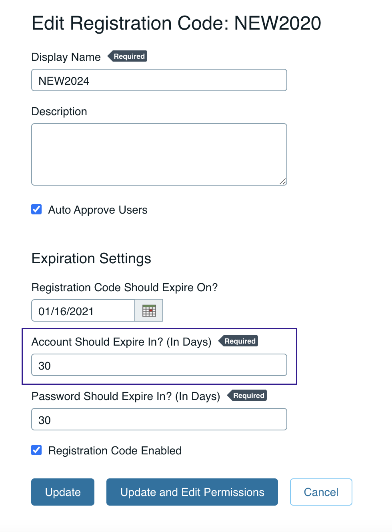Select the Password Should Expire In input
The image size is (392, 532).
[159, 420]
